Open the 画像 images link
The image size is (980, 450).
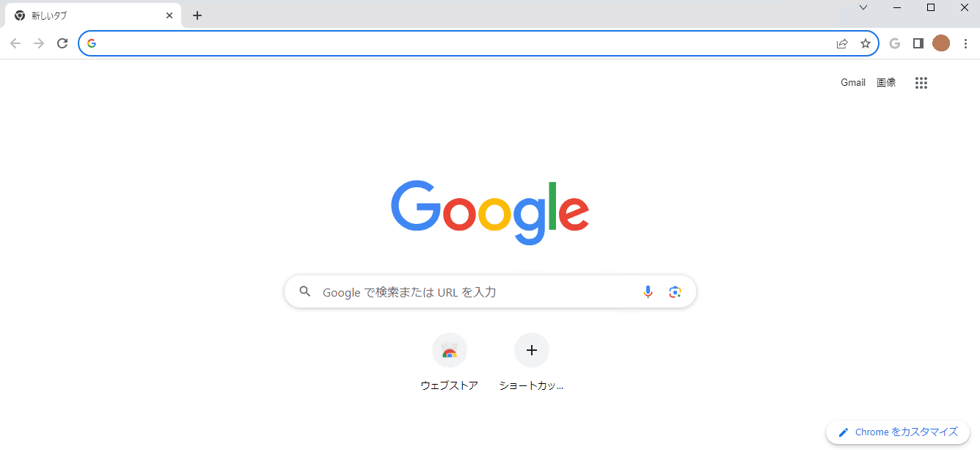(x=886, y=82)
